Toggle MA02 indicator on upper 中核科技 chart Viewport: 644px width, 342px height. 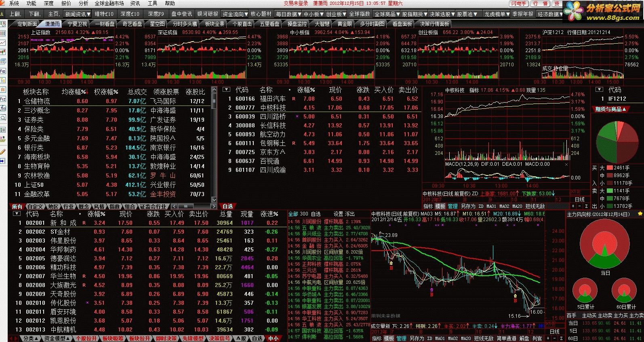(x=504, y=206)
